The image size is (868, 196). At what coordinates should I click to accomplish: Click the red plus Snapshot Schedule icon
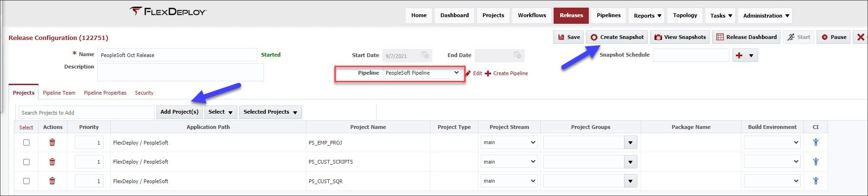pyautogui.click(x=739, y=55)
